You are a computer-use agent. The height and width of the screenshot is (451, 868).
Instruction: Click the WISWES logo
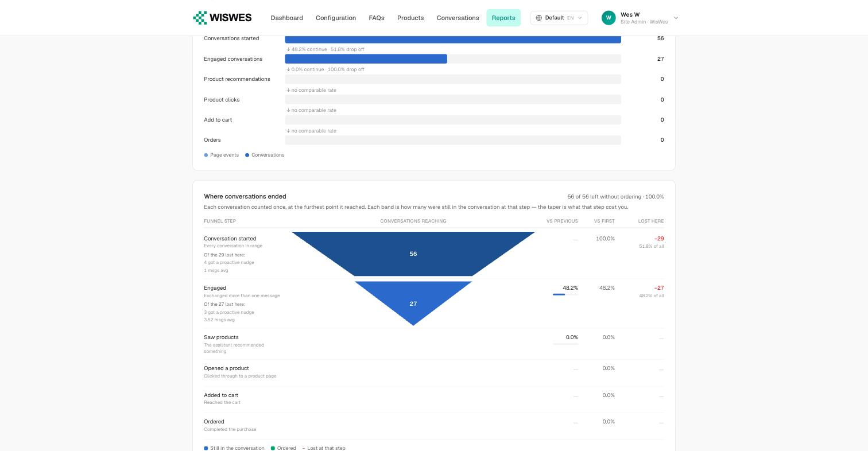pyautogui.click(x=222, y=18)
